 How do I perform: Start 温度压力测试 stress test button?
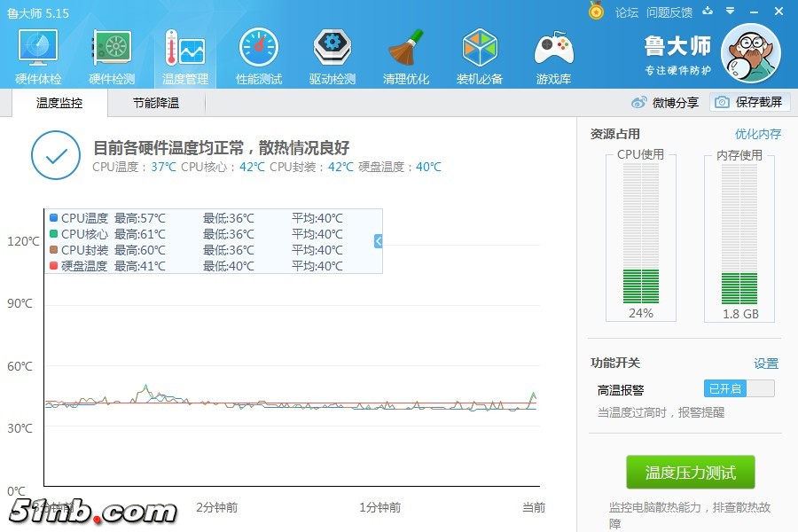click(x=690, y=473)
